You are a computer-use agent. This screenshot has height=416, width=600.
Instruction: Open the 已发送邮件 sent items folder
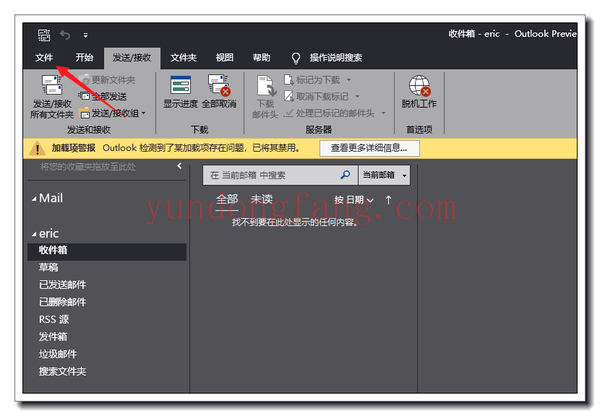point(62,285)
